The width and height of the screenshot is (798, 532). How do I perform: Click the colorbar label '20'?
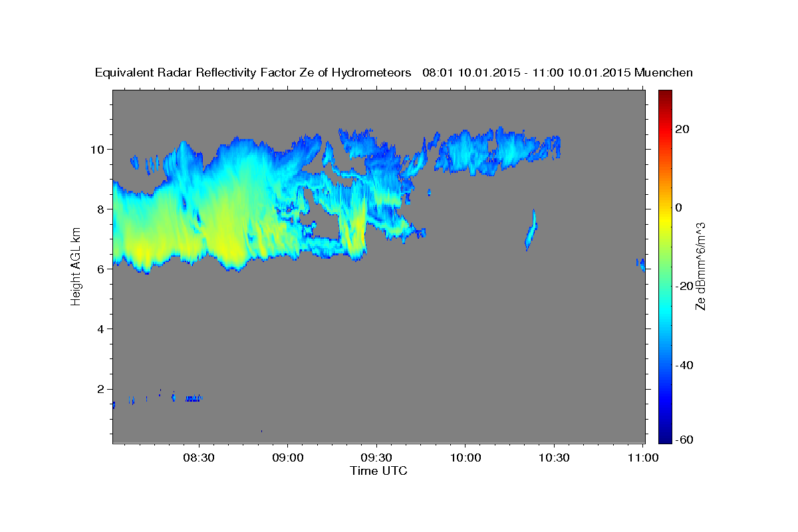[682, 129]
